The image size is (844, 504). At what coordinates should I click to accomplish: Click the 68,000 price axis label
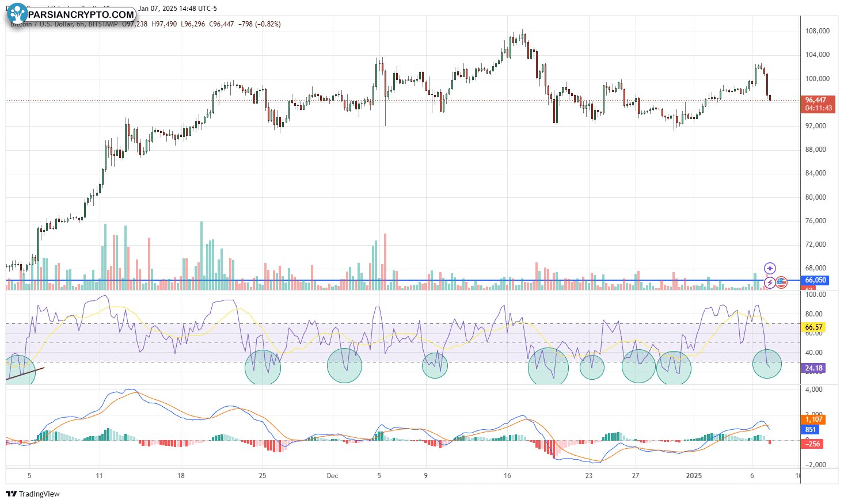(x=815, y=268)
